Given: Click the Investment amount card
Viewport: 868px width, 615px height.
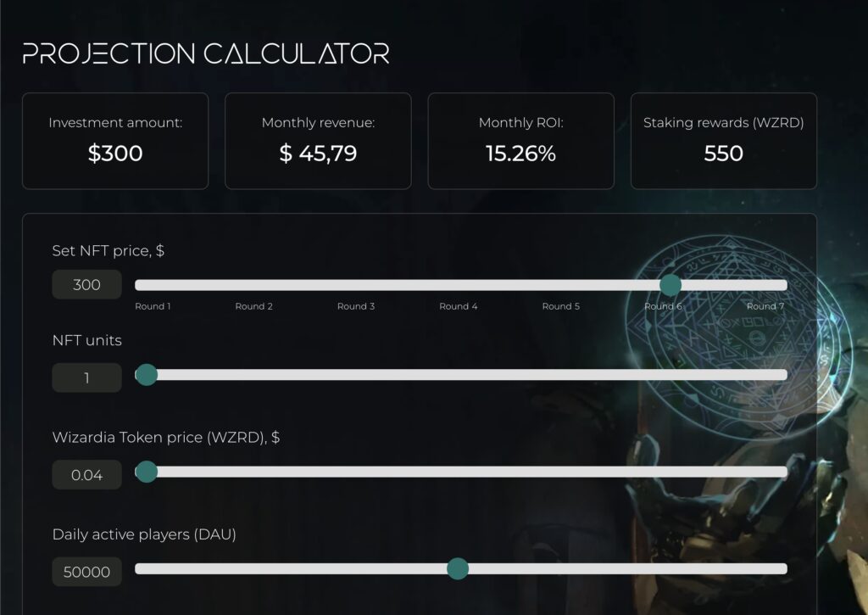Looking at the screenshot, I should click(115, 141).
